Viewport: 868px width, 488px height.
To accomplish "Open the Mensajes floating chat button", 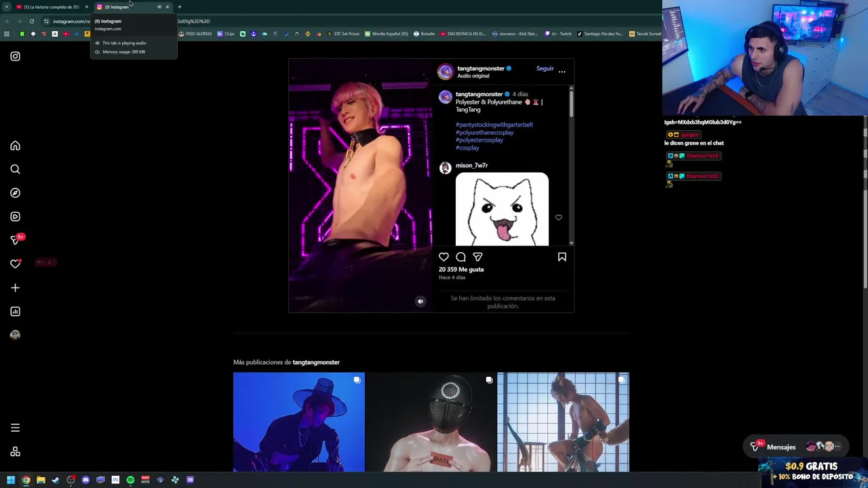I will pos(795,447).
